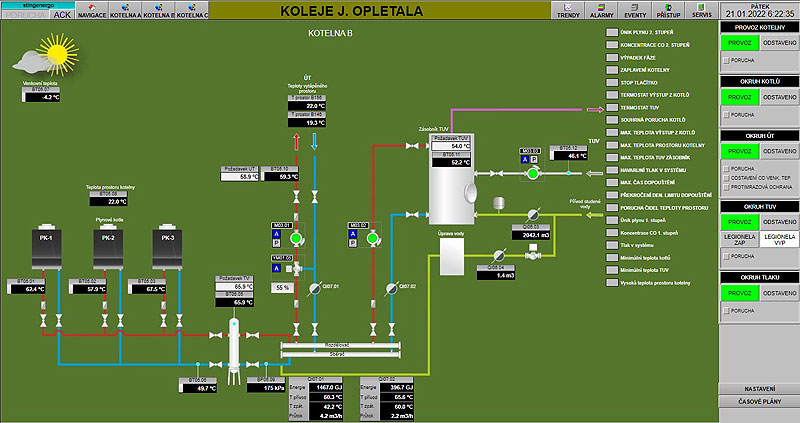This screenshot has width=800, height=423.
Task: Click ODSTAVENO under OKRUH TLAKU
Action: pyautogui.click(x=780, y=293)
